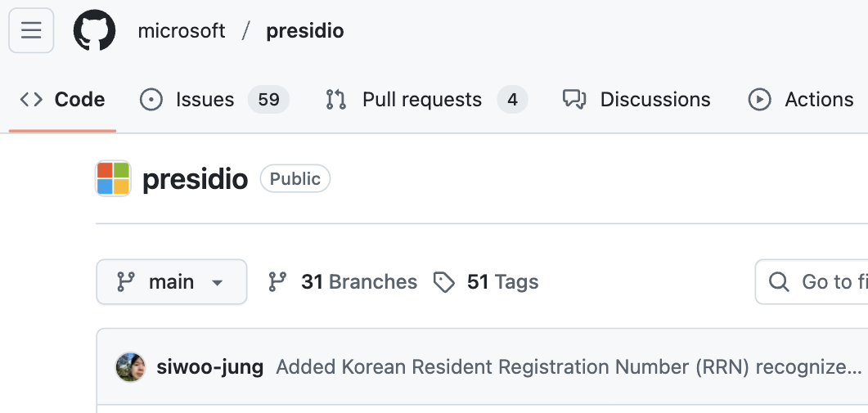Click the Microsoft organization avatar icon
The width and height of the screenshot is (868, 413).
click(x=114, y=178)
